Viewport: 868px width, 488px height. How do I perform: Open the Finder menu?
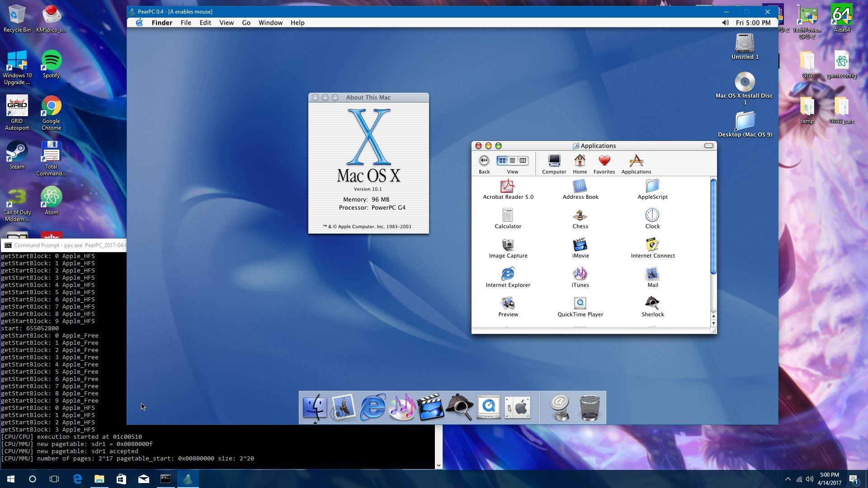[161, 23]
